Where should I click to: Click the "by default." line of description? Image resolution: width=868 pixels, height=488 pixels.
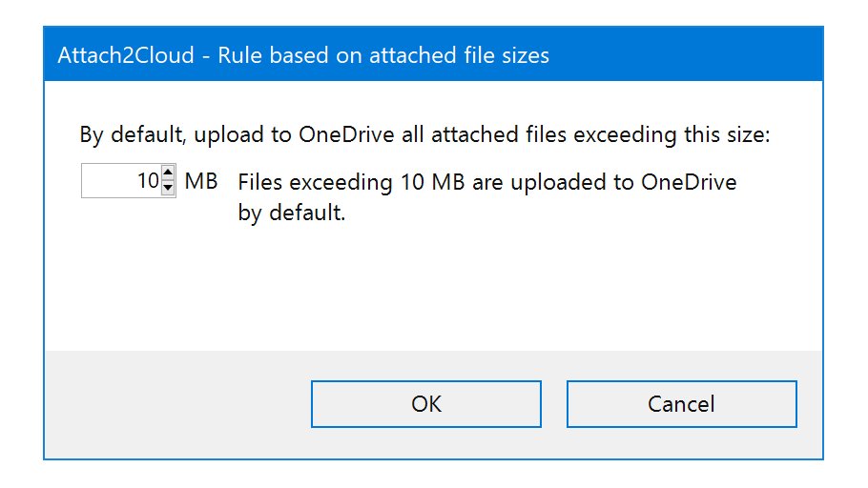[x=292, y=213]
